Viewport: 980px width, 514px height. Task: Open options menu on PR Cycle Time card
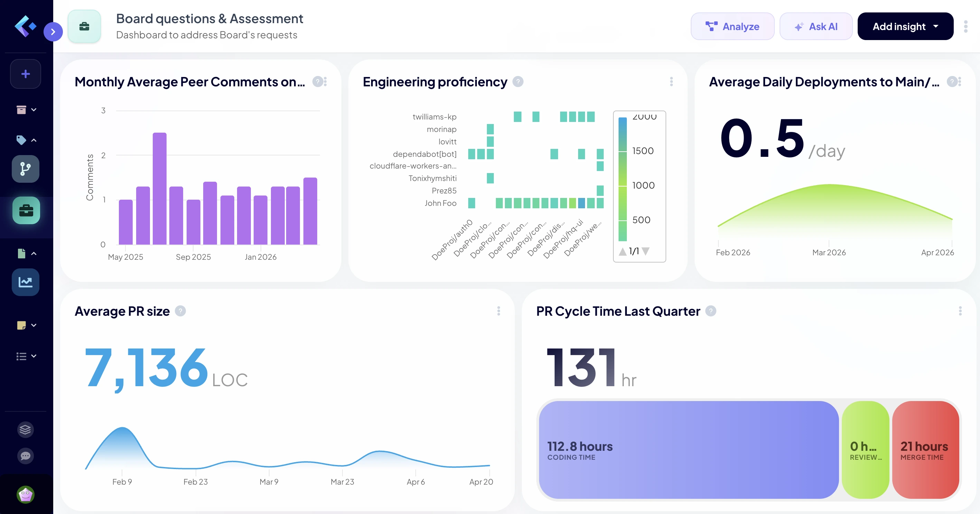(960, 311)
